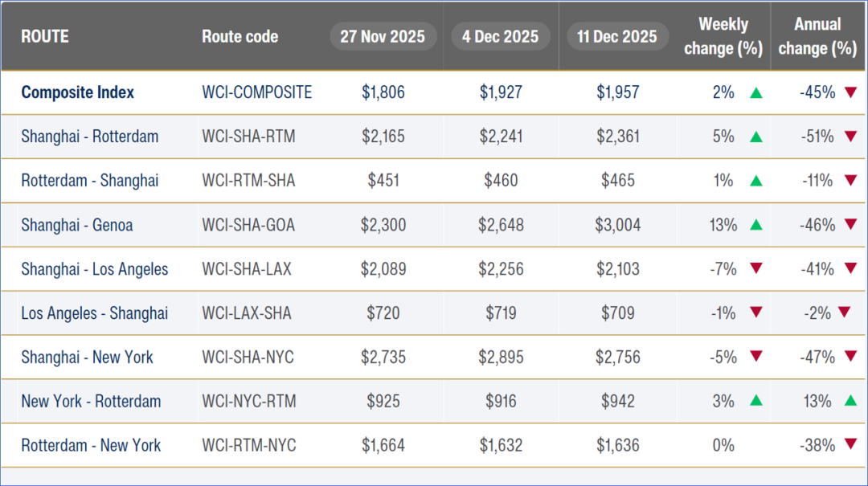Click the Route code column header

point(240,37)
